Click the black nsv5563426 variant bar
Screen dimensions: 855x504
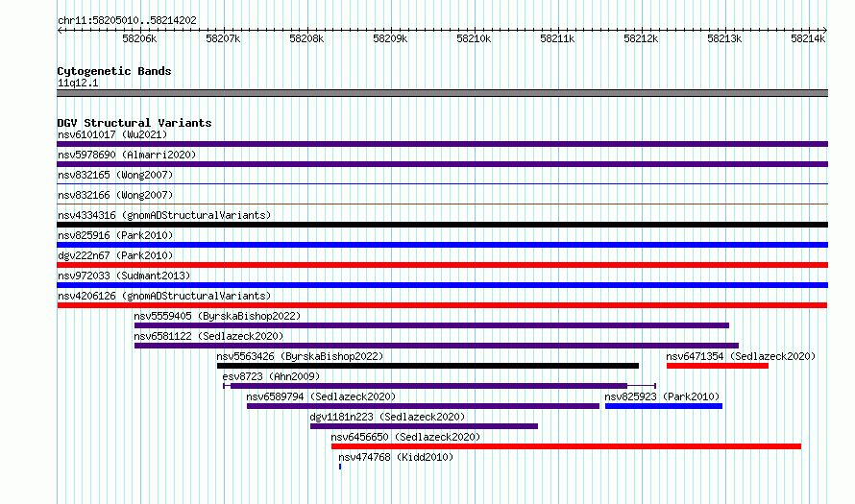[427, 366]
